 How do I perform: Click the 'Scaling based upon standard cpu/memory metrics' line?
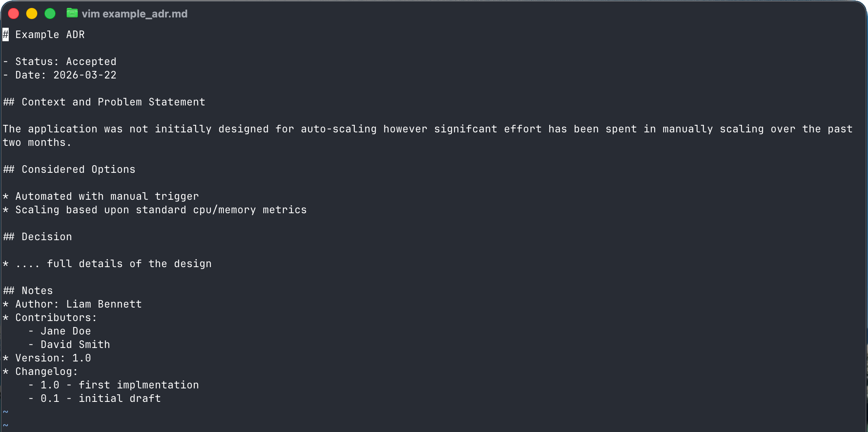tap(155, 210)
